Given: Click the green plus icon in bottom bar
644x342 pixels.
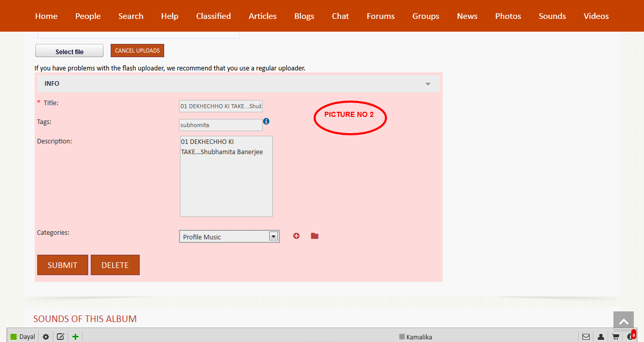Looking at the screenshot, I should click(75, 337).
